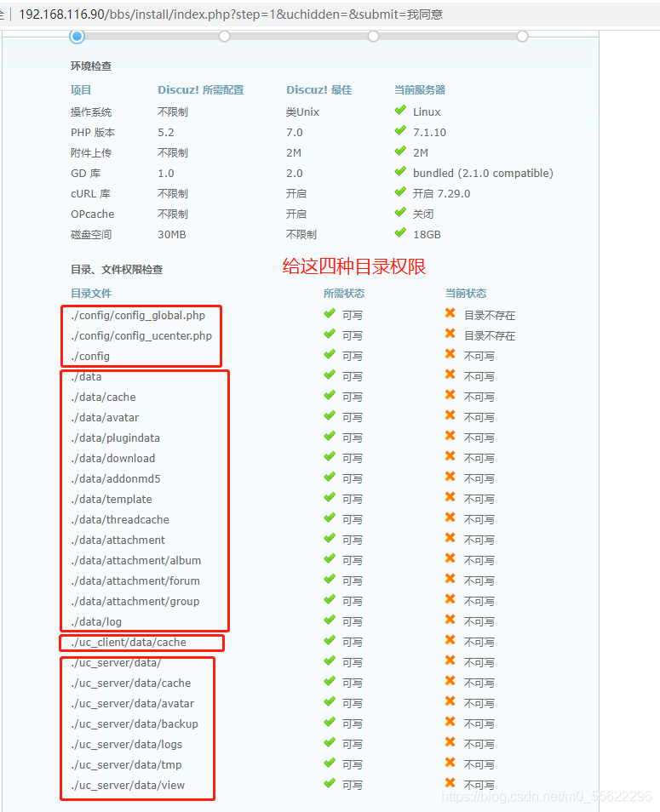Click the ./config/config_global.php path
The height and width of the screenshot is (812, 660).
point(138,316)
